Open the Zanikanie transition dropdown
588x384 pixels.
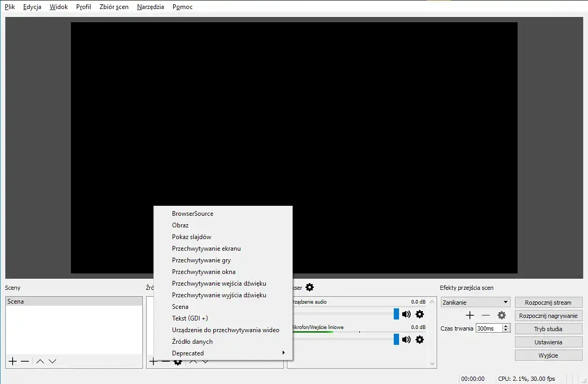tap(475, 301)
